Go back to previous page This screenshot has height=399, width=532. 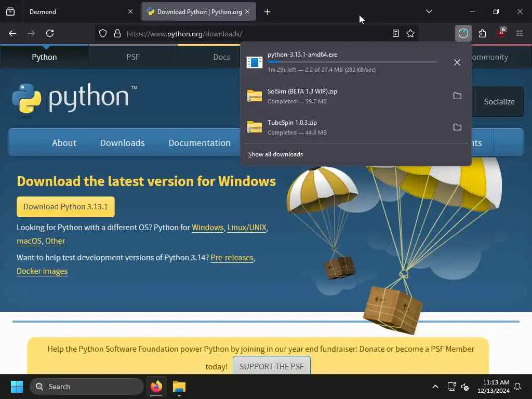12,33
